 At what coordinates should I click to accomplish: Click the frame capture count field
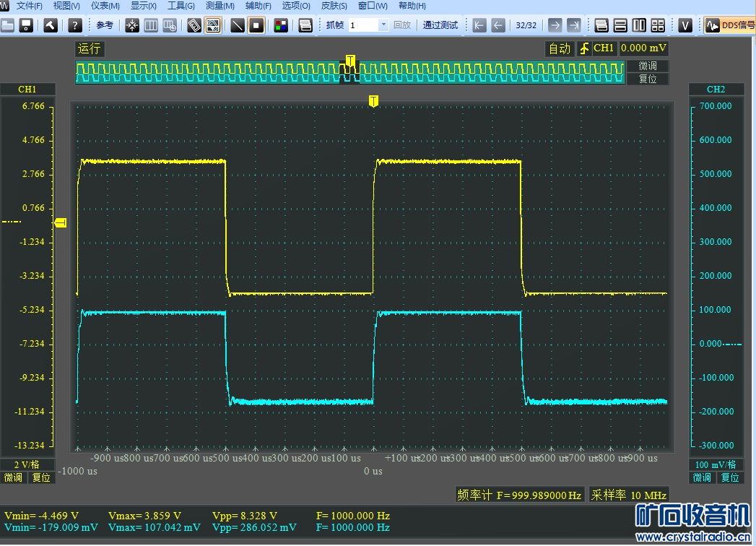363,25
